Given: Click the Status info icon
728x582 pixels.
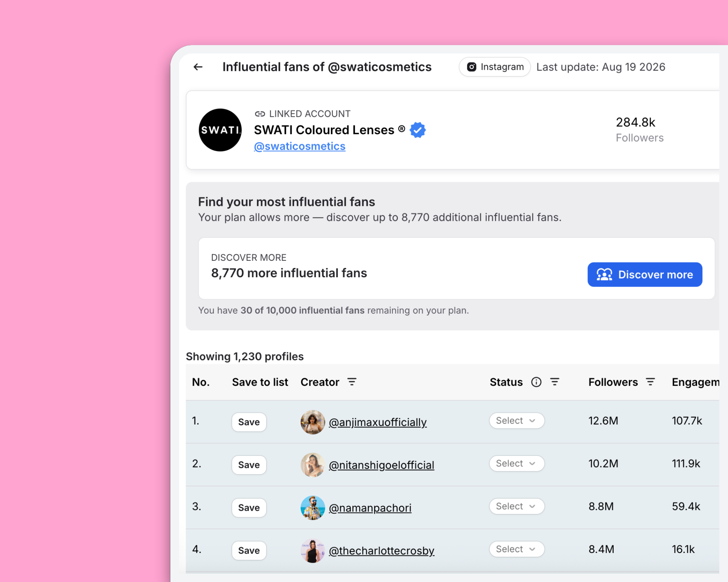Looking at the screenshot, I should tap(536, 382).
